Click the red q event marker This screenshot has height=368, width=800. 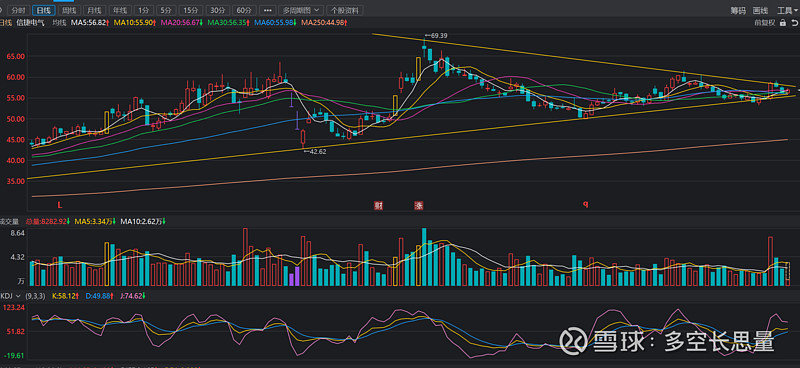point(586,205)
